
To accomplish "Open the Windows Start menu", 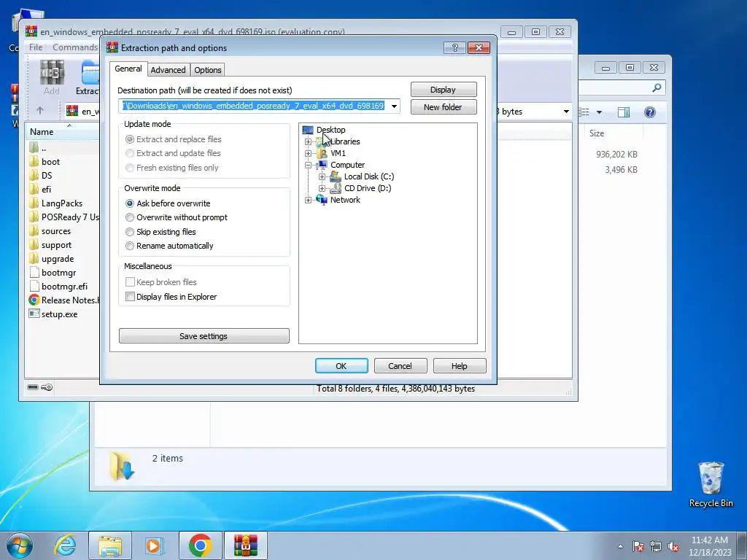I will pyautogui.click(x=19, y=545).
